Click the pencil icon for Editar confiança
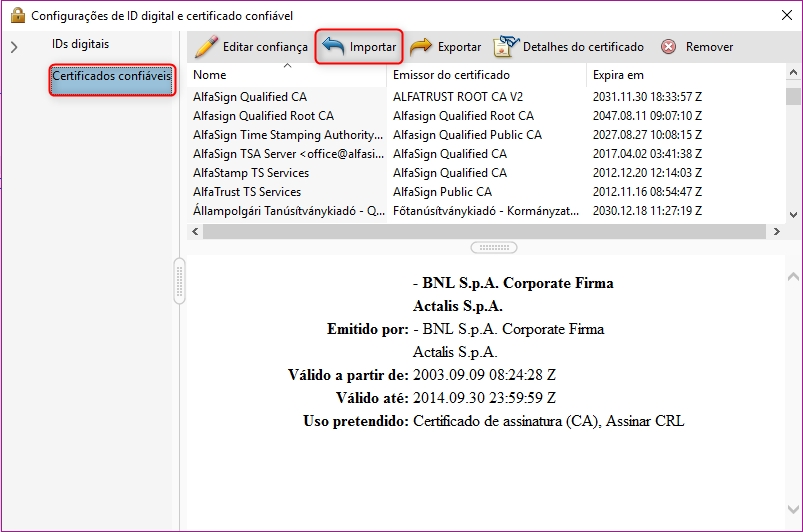 tap(206, 47)
